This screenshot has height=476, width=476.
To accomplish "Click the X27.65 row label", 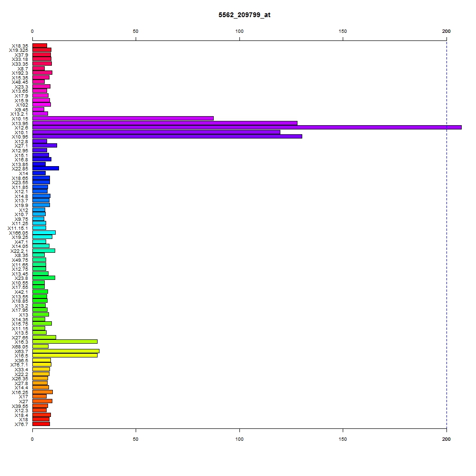I will point(20,338).
